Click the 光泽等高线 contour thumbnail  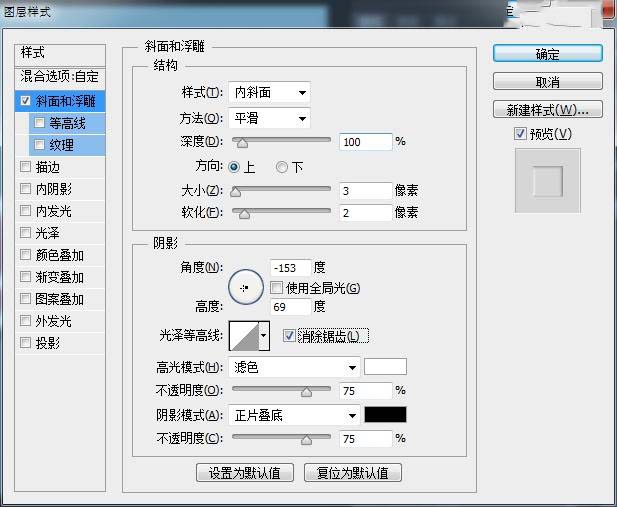pos(244,336)
